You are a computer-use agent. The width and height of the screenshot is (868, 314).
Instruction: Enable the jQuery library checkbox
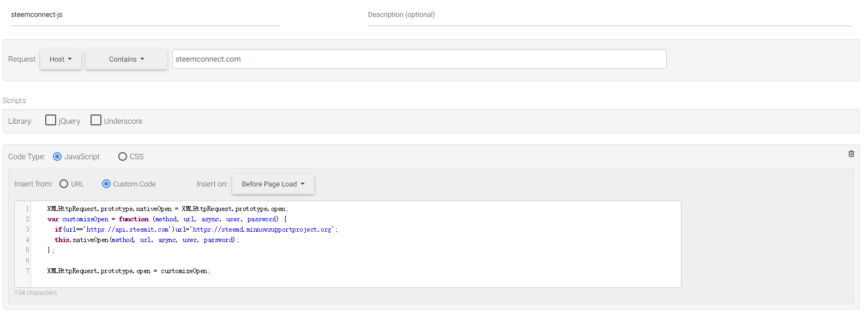click(51, 120)
